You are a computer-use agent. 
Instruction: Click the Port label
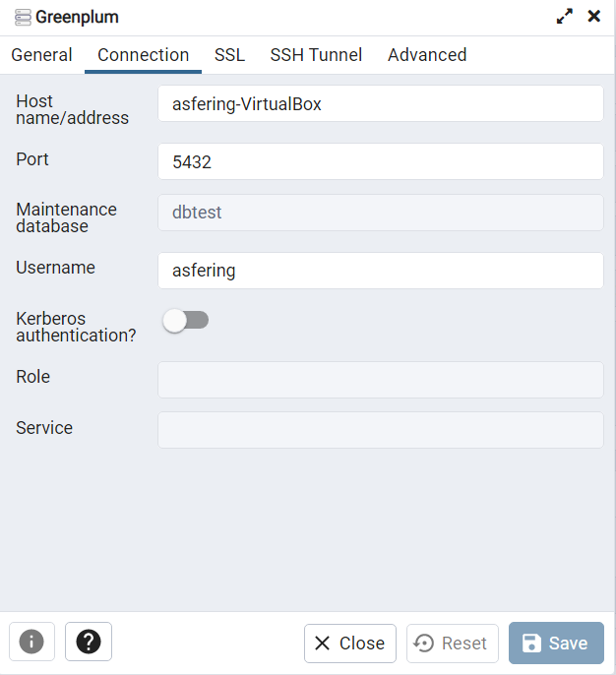[32, 159]
